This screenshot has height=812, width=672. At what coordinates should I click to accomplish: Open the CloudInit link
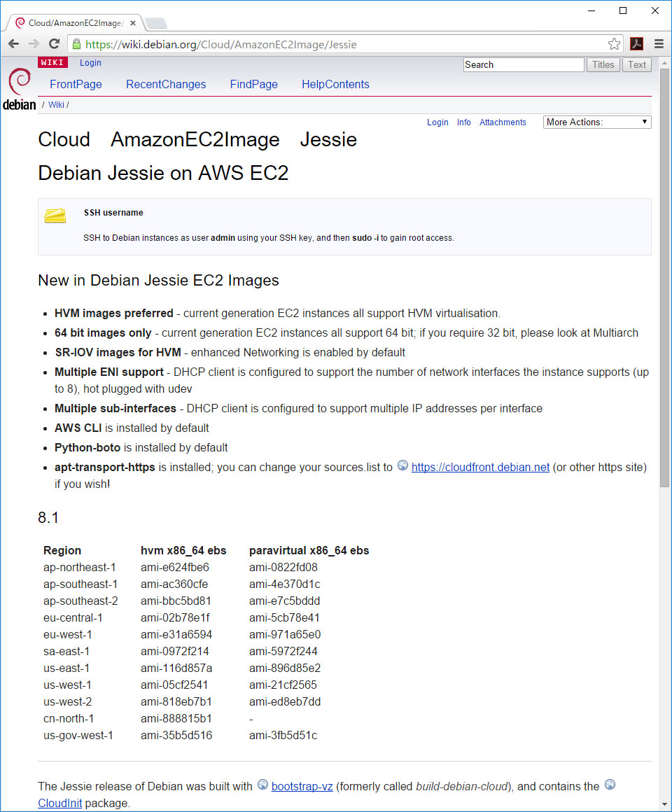point(60,803)
